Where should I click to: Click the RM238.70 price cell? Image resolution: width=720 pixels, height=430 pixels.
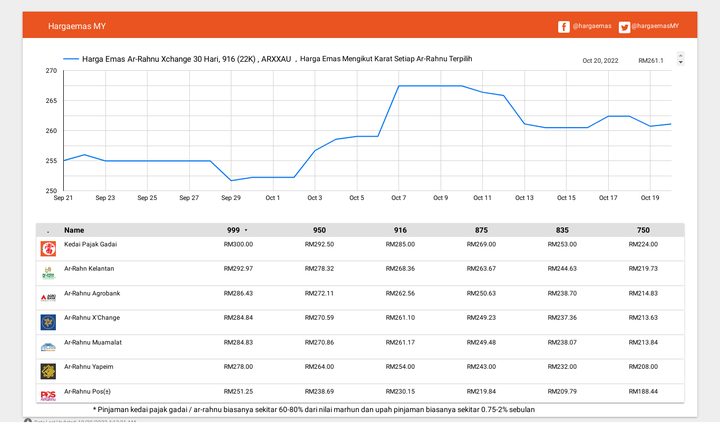pyautogui.click(x=562, y=294)
